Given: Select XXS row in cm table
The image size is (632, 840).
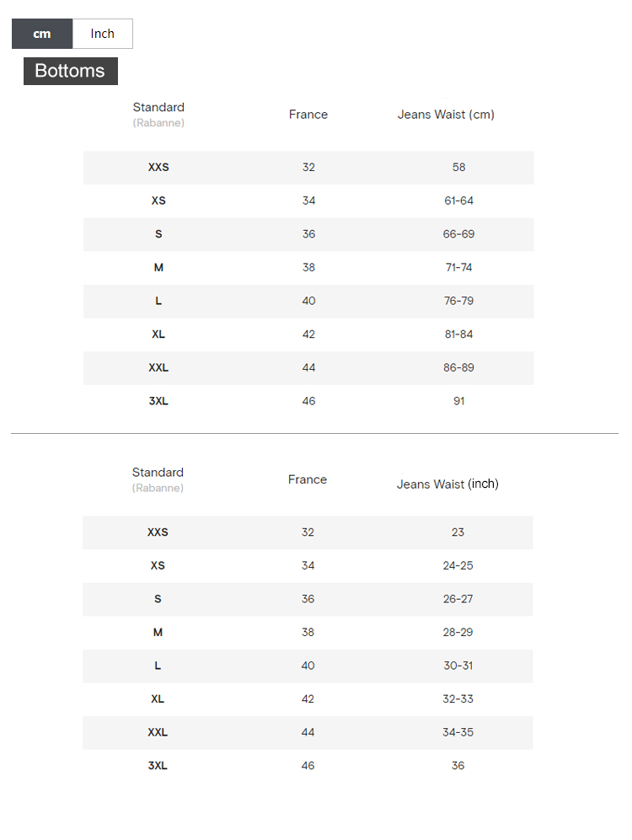Looking at the screenshot, I should click(x=158, y=168).
